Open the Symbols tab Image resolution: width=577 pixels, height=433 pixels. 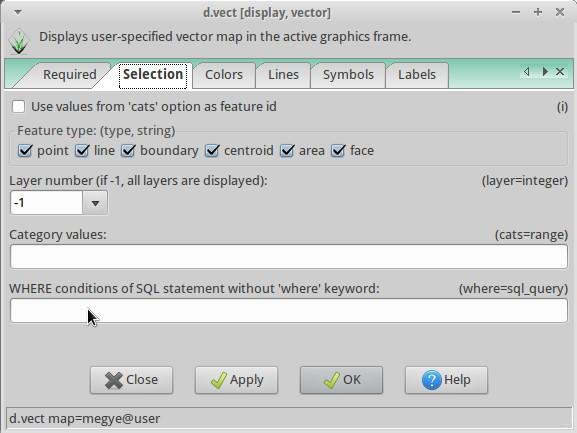coord(348,75)
